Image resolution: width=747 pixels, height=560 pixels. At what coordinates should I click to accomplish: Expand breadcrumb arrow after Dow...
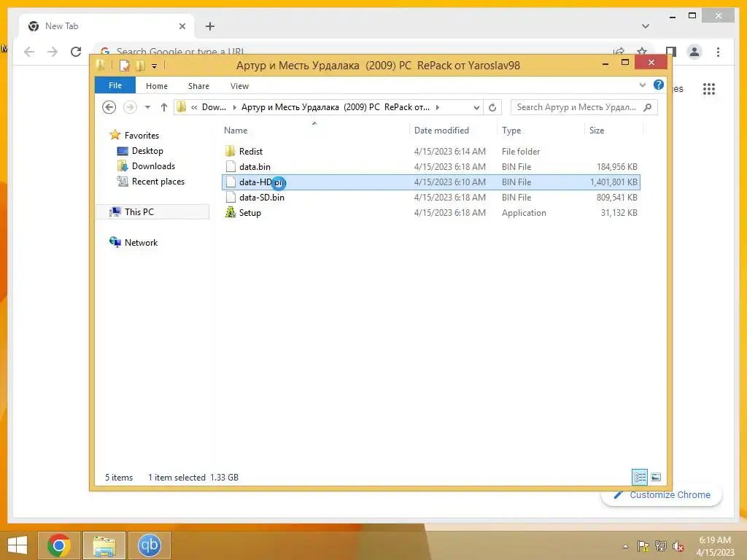pos(234,108)
